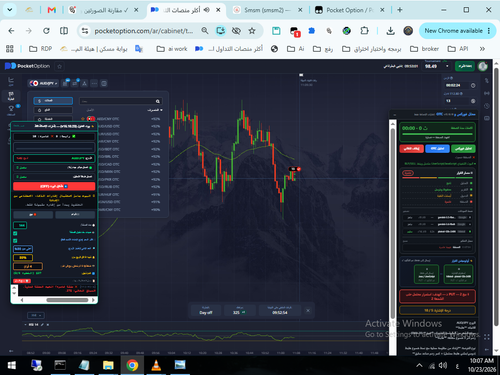The width and height of the screenshot is (500, 375).
Task: Open the ai work bookmarks folder
Action: point(172,49)
